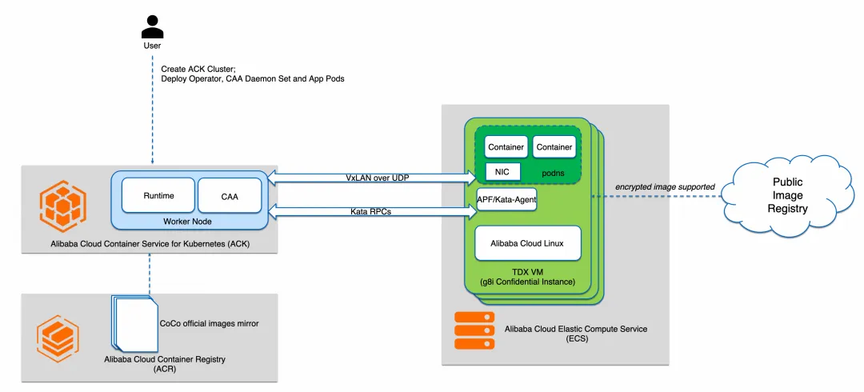
Task: Select the orange ACK Kubernetes cube icon
Action: point(63,206)
